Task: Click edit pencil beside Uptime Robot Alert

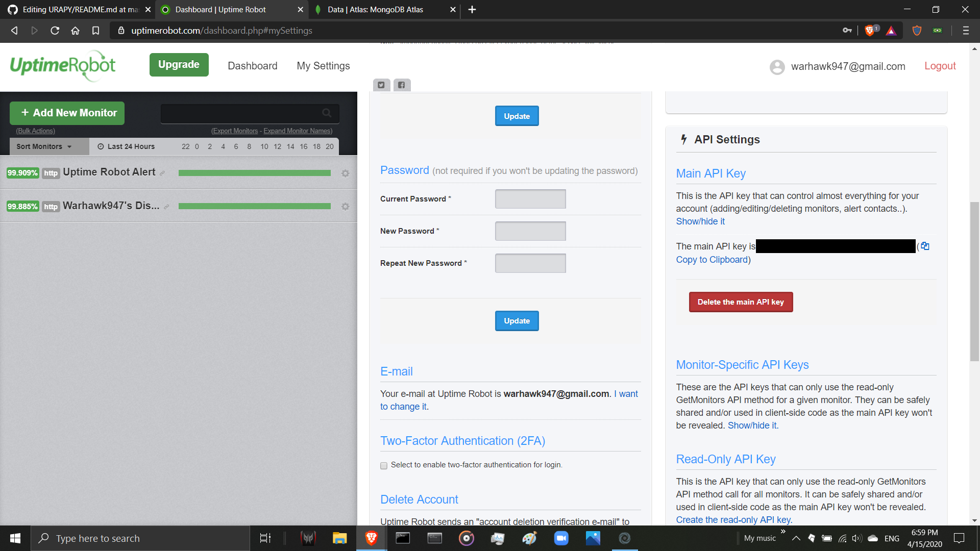Action: click(x=162, y=173)
